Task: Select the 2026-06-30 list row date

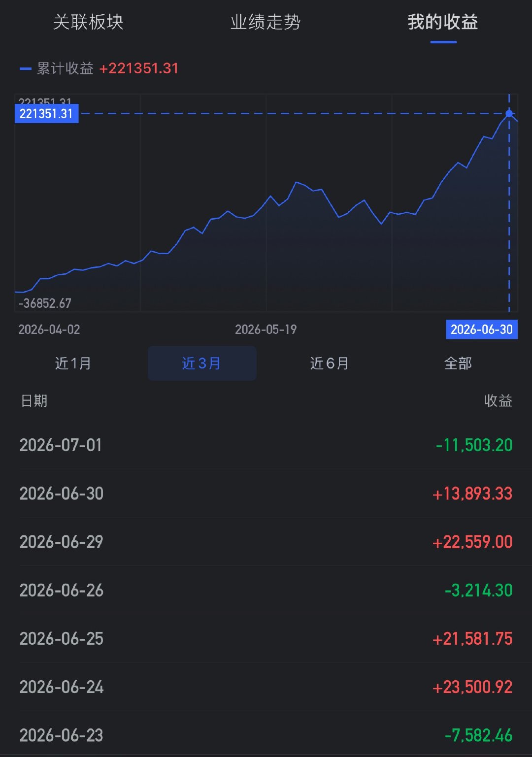Action: coord(62,494)
